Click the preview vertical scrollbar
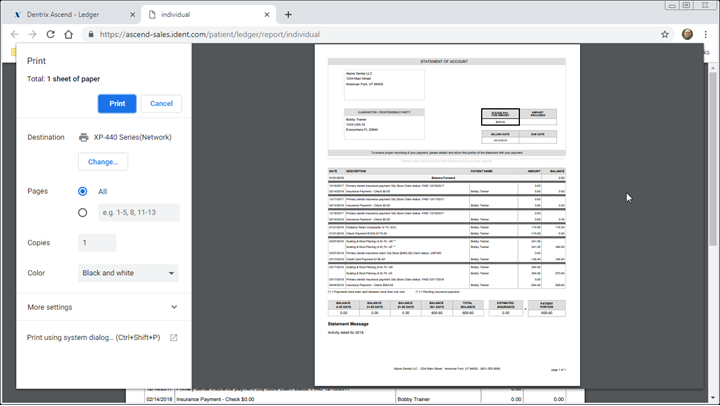The height and width of the screenshot is (406, 720). pyautogui.click(x=713, y=159)
